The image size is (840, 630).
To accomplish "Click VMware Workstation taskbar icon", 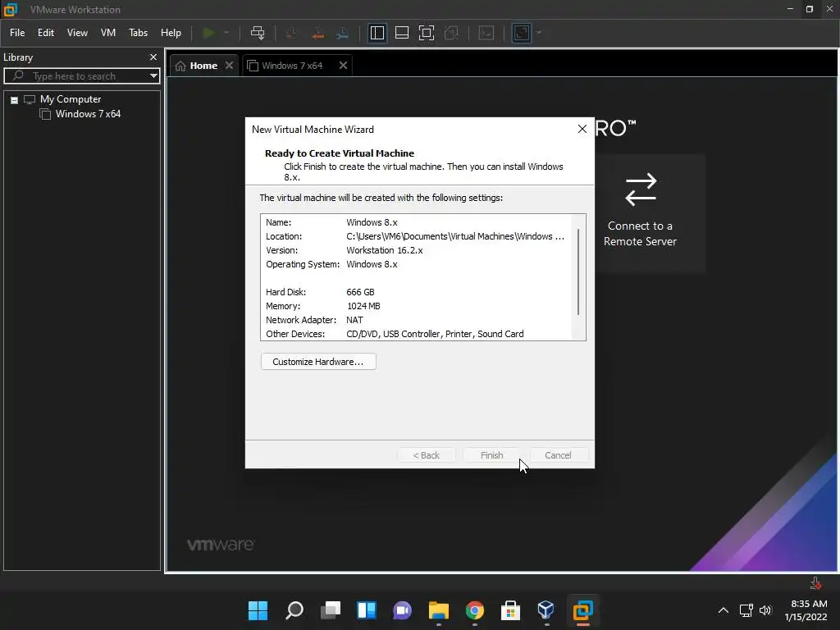I will coord(583,610).
